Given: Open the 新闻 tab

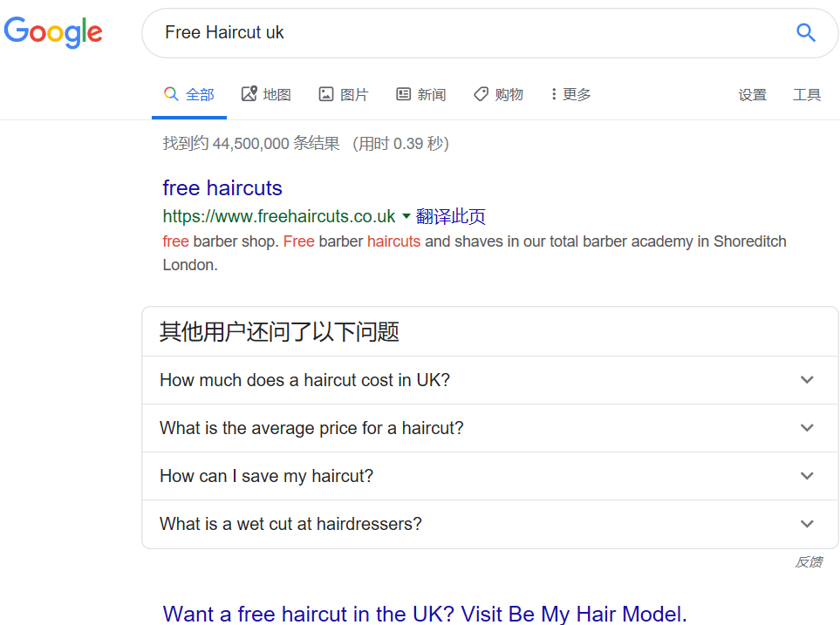Looking at the screenshot, I should (421, 95).
